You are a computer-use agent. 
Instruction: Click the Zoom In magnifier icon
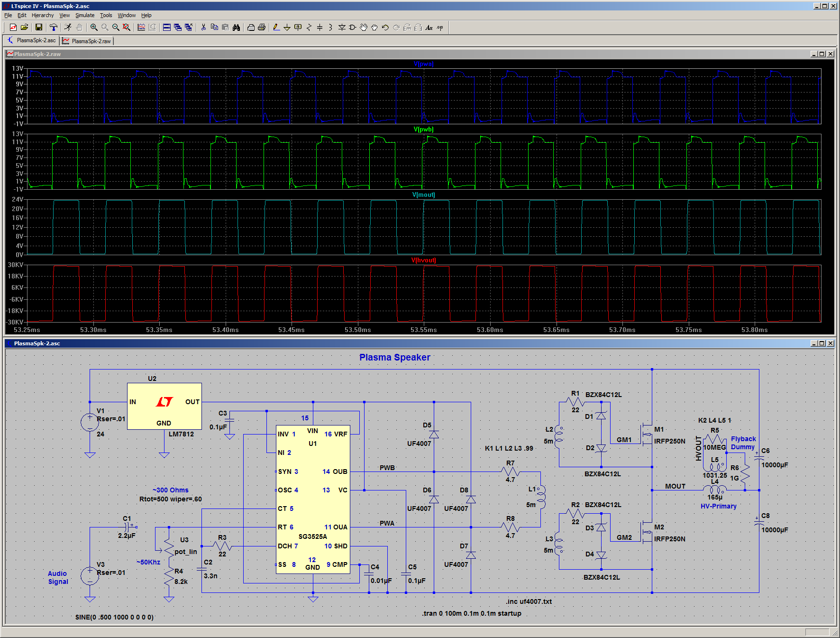click(x=94, y=28)
